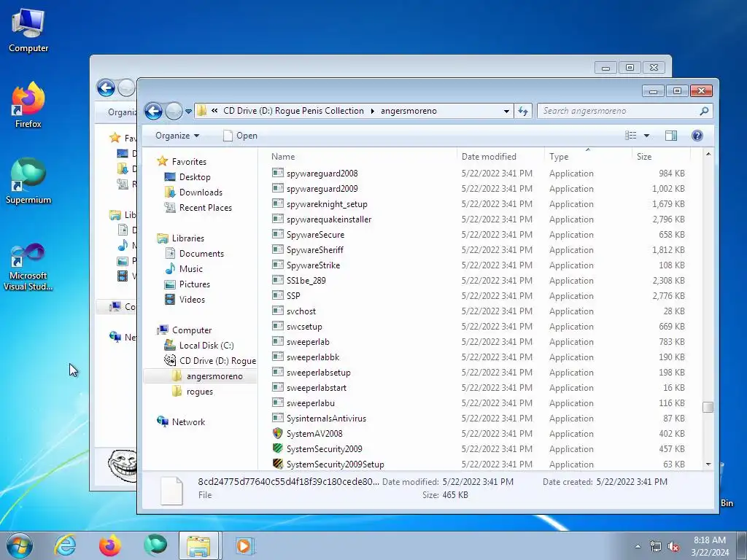Select the SysinternalsAntivirus file
The height and width of the screenshot is (560, 747).
tap(326, 418)
